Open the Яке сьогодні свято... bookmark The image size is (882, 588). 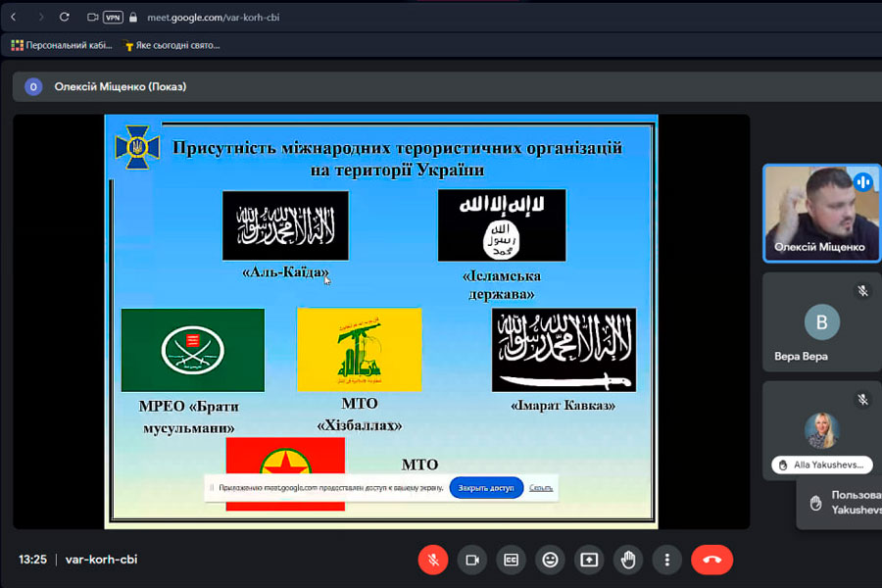click(x=172, y=45)
